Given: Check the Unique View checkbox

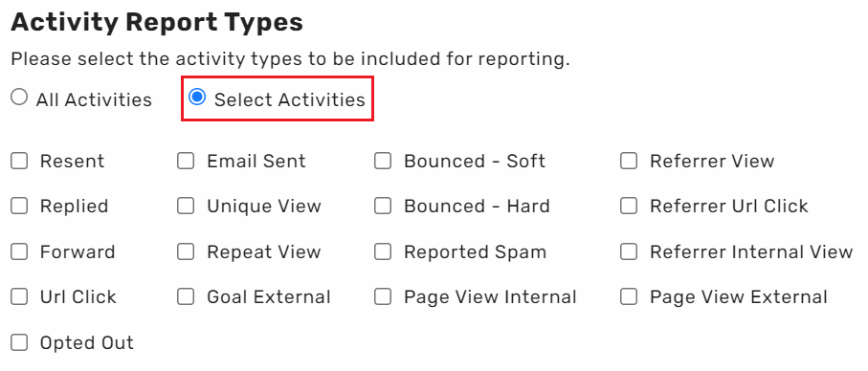Looking at the screenshot, I should click(x=186, y=206).
